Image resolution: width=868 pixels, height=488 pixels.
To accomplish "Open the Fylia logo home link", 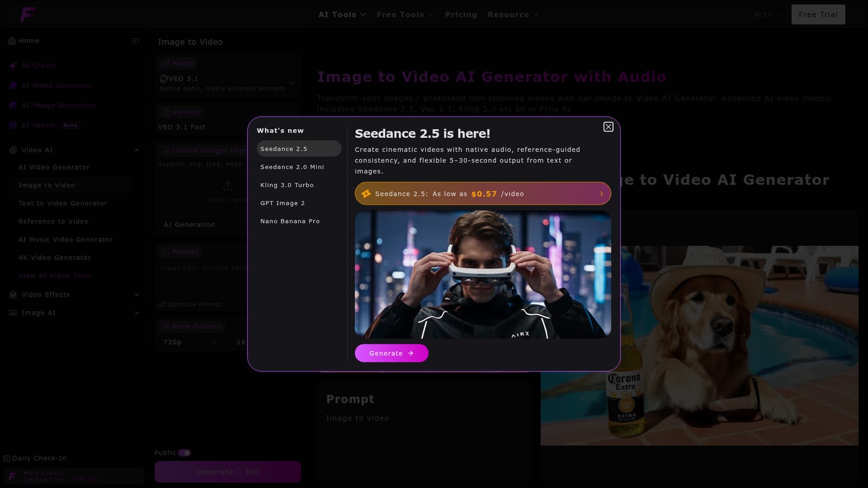I will click(28, 14).
